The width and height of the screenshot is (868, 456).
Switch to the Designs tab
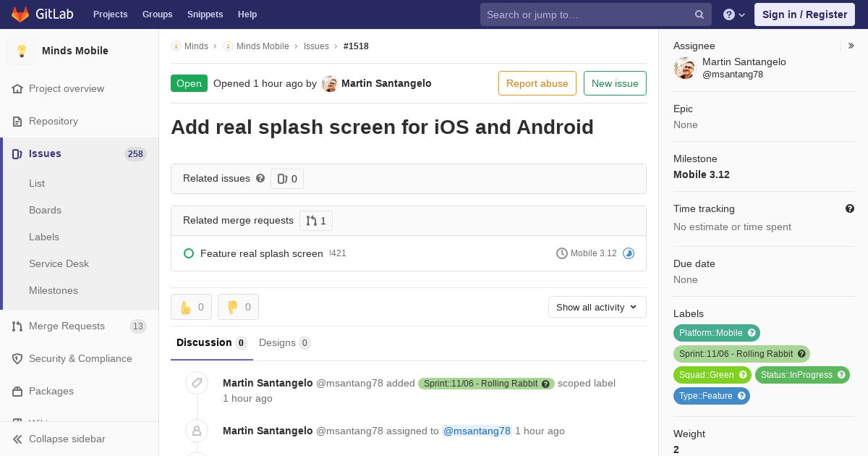285,343
